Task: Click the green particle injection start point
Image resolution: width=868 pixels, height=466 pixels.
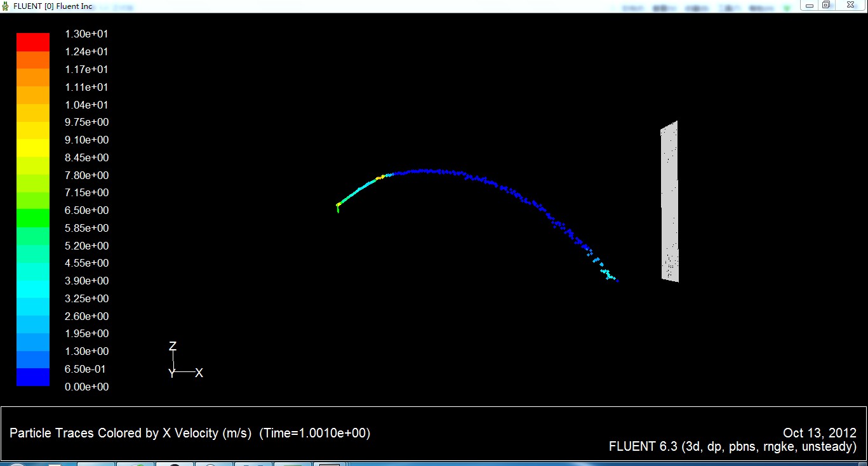Action: [338, 205]
